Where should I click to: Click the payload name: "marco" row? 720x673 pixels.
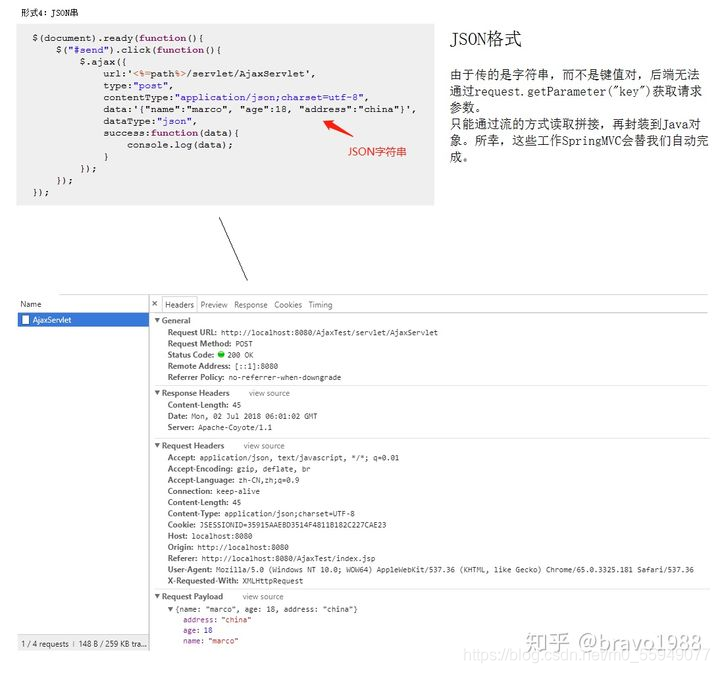pyautogui.click(x=210, y=641)
